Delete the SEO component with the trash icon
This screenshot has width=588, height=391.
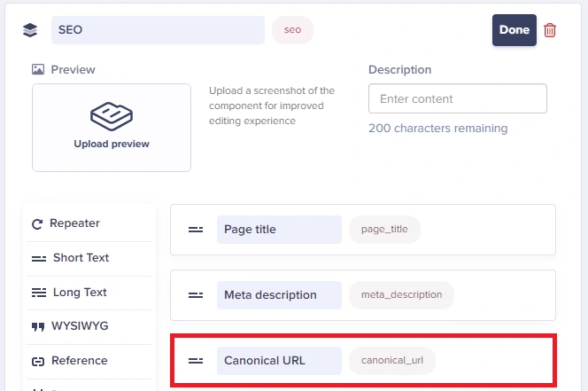[x=550, y=30]
